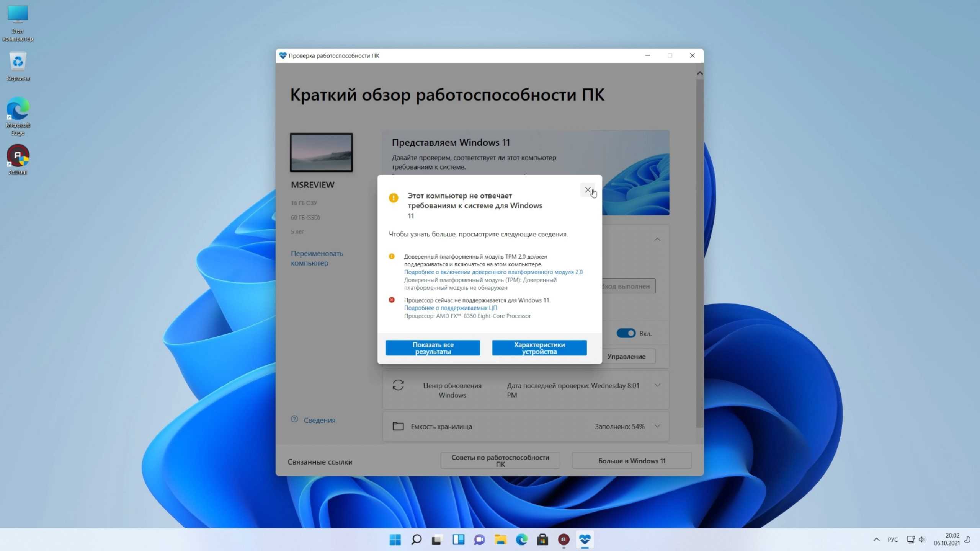980x551 pixels.
Task: Click 'Больше в Windows 11' button
Action: (632, 461)
